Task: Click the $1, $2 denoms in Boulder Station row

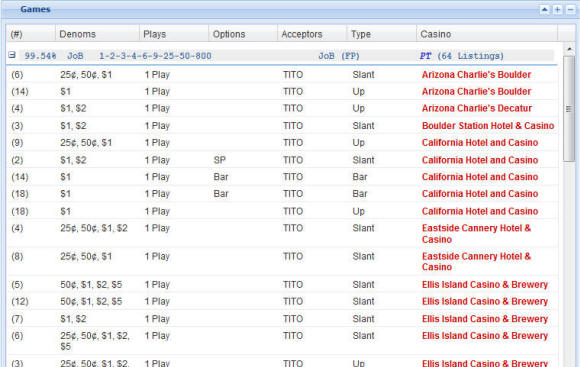Action: [x=73, y=126]
